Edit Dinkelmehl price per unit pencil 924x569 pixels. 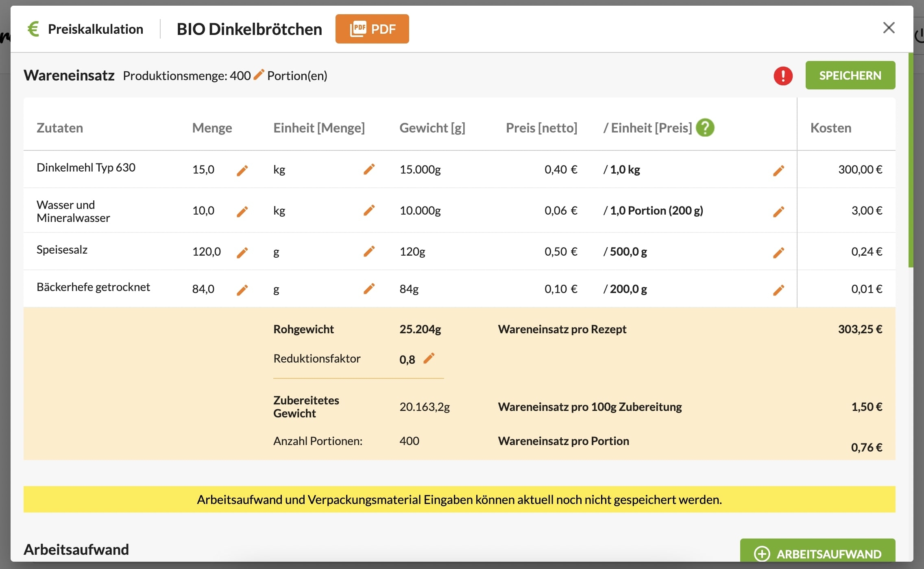point(778,170)
